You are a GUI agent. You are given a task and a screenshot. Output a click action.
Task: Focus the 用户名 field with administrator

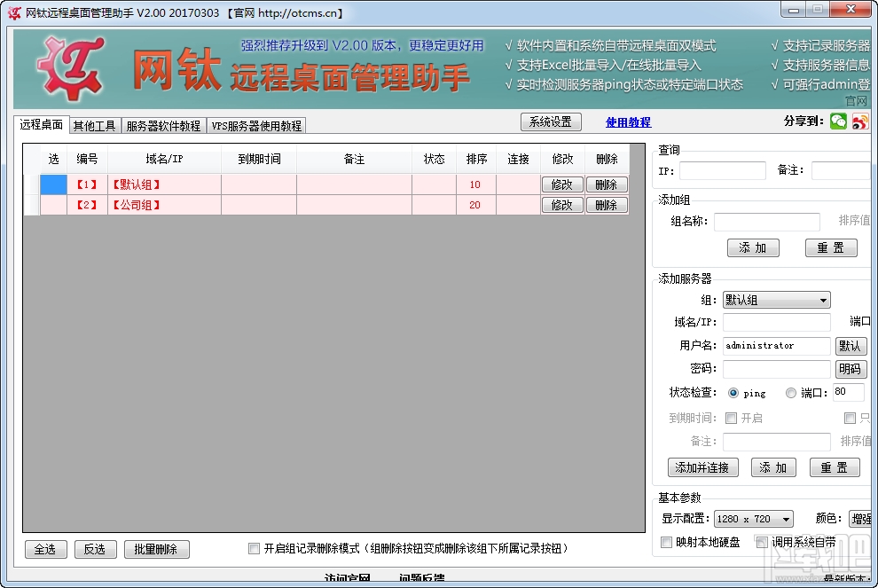point(776,346)
